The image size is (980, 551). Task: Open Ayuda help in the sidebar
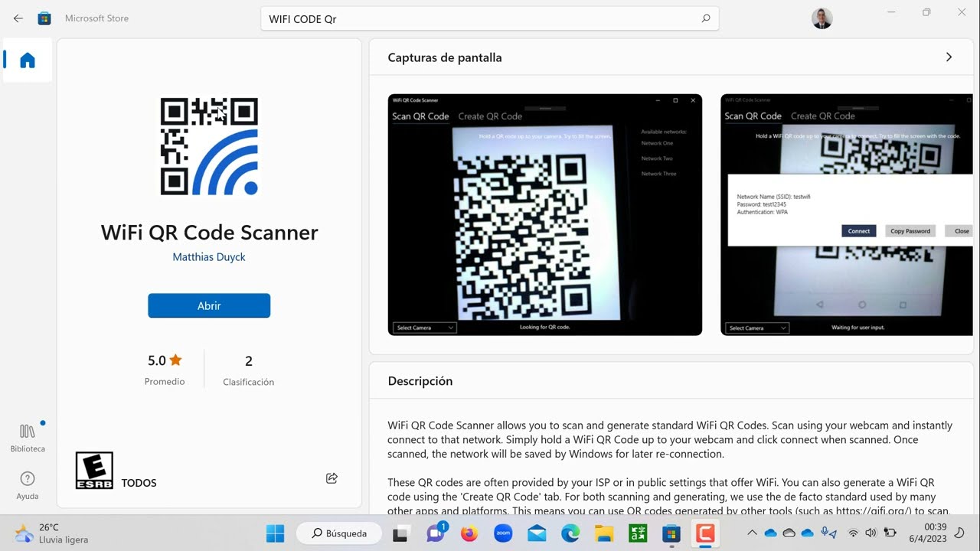coord(28,485)
